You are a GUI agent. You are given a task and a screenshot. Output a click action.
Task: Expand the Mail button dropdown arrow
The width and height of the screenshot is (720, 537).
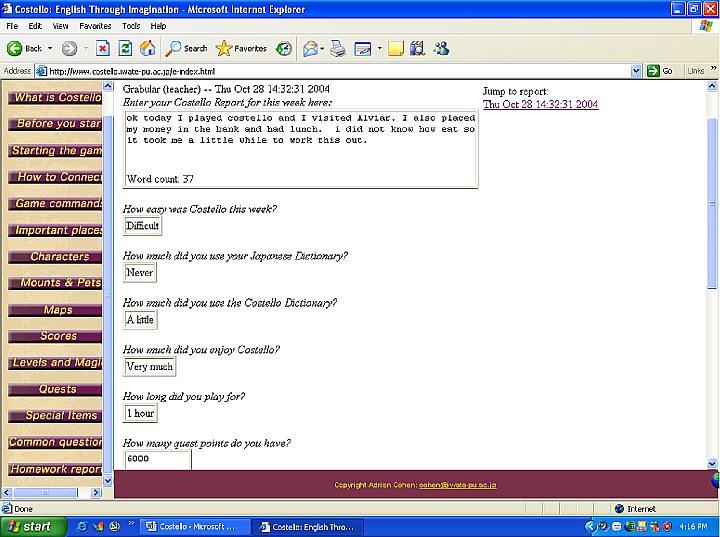(x=324, y=48)
